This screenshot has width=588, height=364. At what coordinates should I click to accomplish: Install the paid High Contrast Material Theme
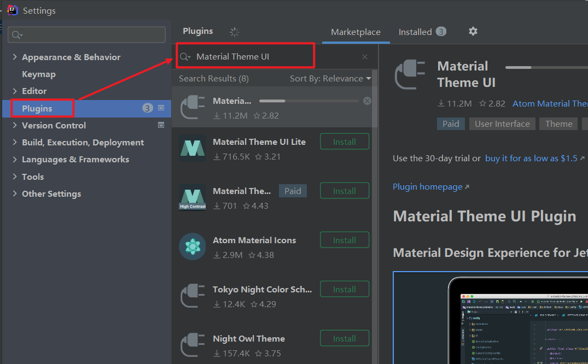coord(344,191)
